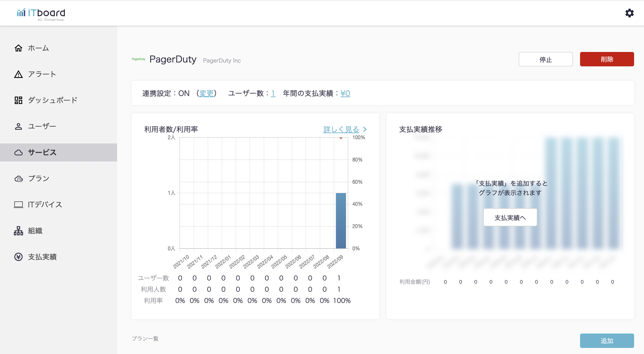Screen dimensions: 644x354
Task: Click the 2022/09 bar in usage chart
Action: [341, 221]
